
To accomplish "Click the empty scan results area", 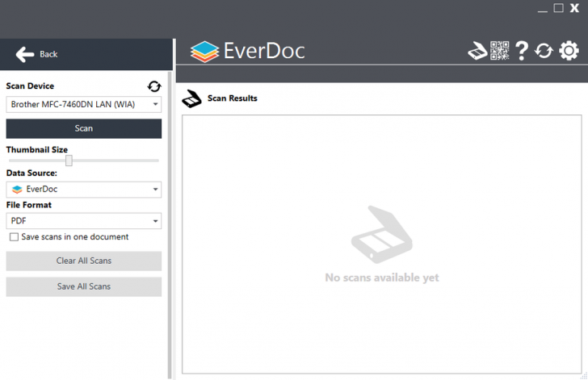I will coord(382,244).
